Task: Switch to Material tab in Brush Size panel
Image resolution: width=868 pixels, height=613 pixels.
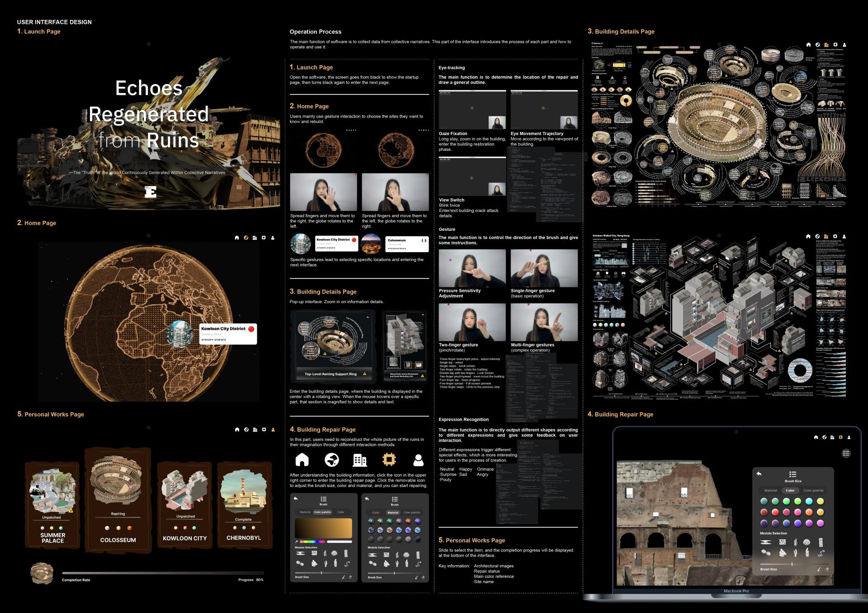Action: [771, 491]
